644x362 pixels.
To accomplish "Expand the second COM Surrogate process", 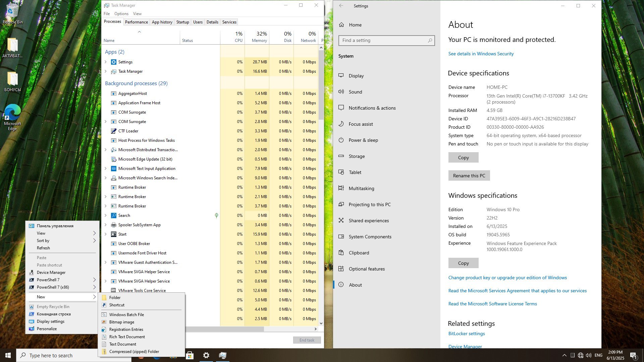I will coord(106,122).
